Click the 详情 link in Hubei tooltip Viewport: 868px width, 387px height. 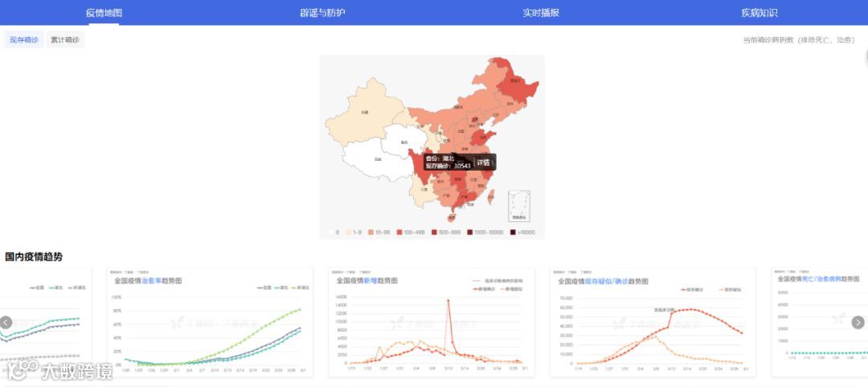[x=484, y=162]
